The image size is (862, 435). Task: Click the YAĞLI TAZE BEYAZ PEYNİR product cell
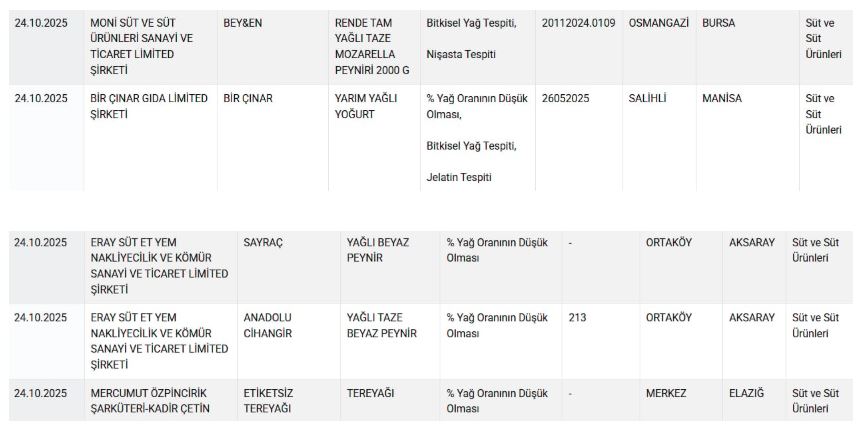pos(381,325)
